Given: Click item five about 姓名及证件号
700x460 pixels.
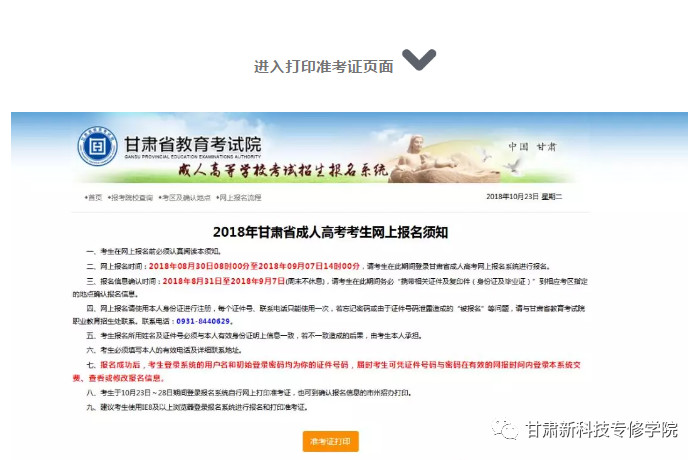Looking at the screenshot, I should pos(254,336).
